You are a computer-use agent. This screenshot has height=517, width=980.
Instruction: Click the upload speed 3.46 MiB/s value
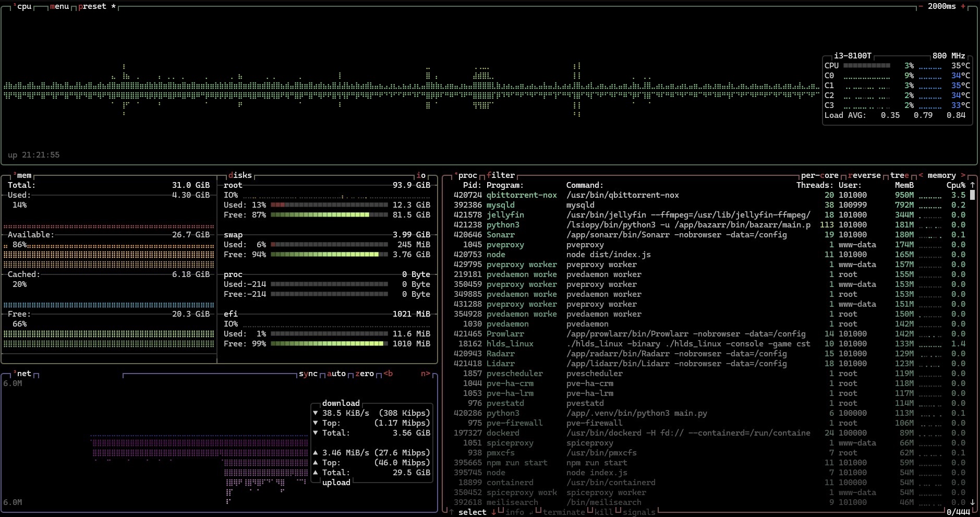click(346, 453)
